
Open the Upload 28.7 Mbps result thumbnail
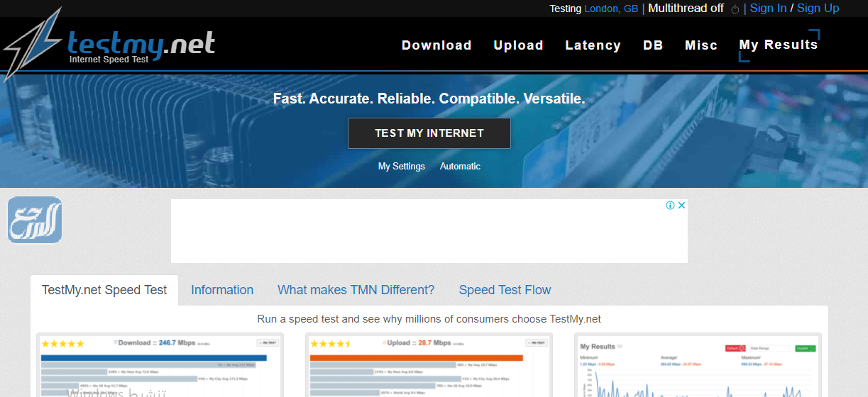click(429, 365)
